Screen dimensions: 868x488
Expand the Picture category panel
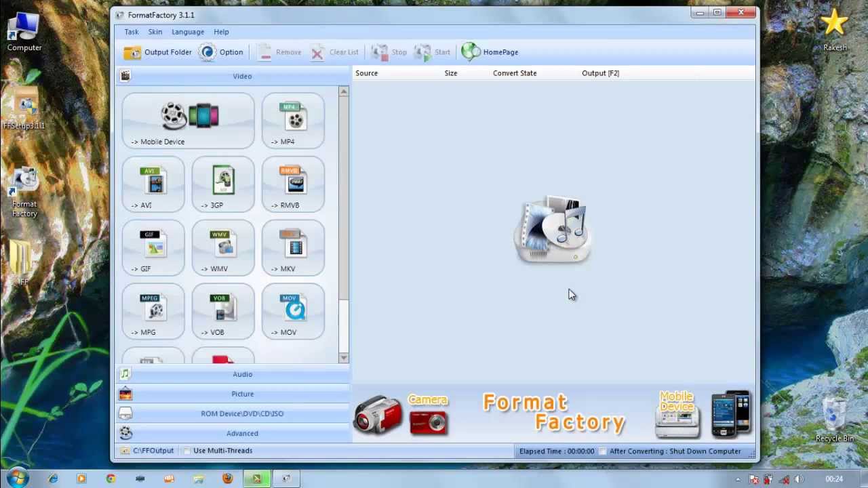pos(233,394)
